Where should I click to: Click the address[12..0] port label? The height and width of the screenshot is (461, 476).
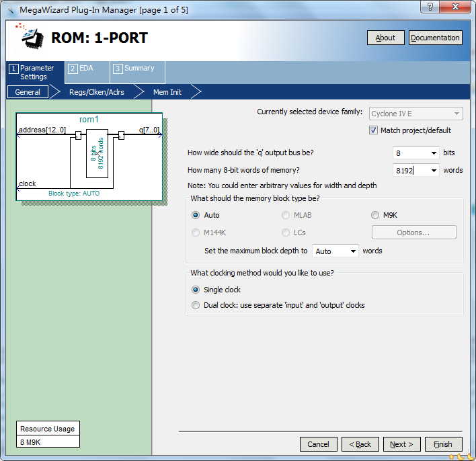coord(42,130)
